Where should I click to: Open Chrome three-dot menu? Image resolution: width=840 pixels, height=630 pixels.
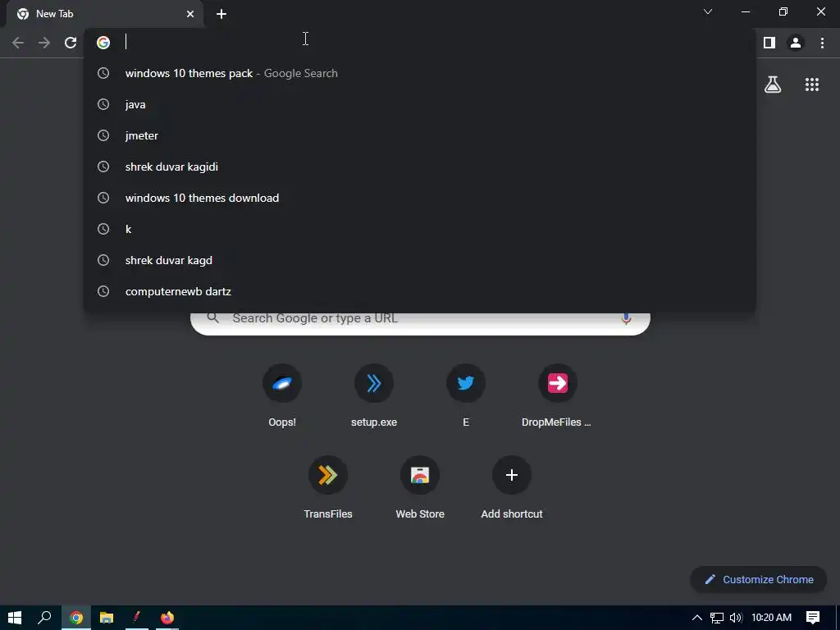click(822, 43)
